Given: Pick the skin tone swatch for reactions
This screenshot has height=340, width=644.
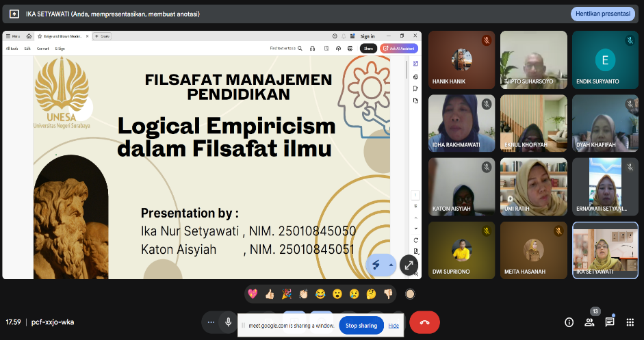Looking at the screenshot, I should (410, 293).
